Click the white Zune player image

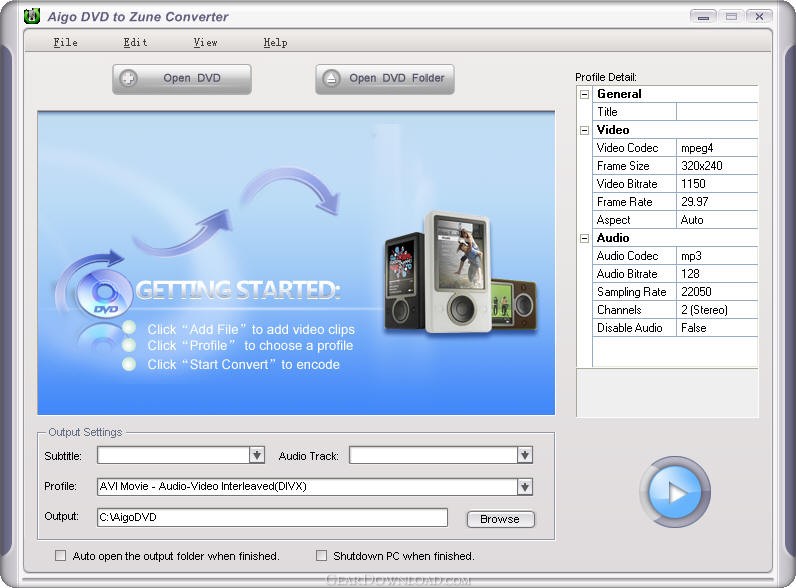458,272
